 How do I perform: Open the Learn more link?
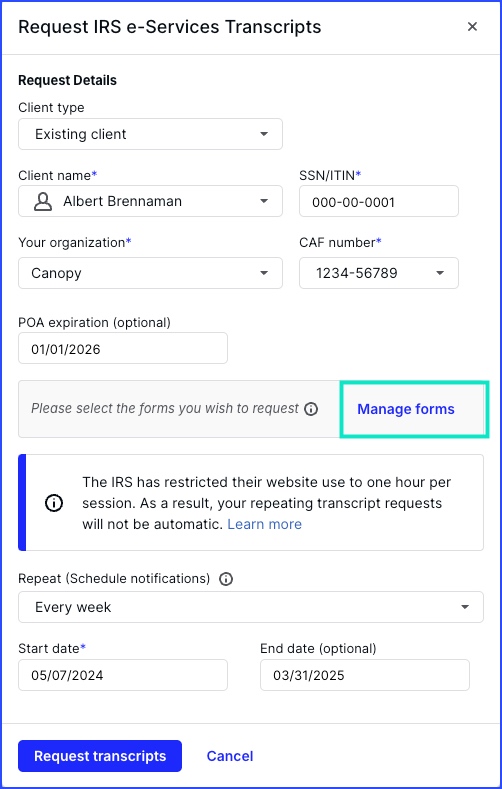(x=265, y=524)
